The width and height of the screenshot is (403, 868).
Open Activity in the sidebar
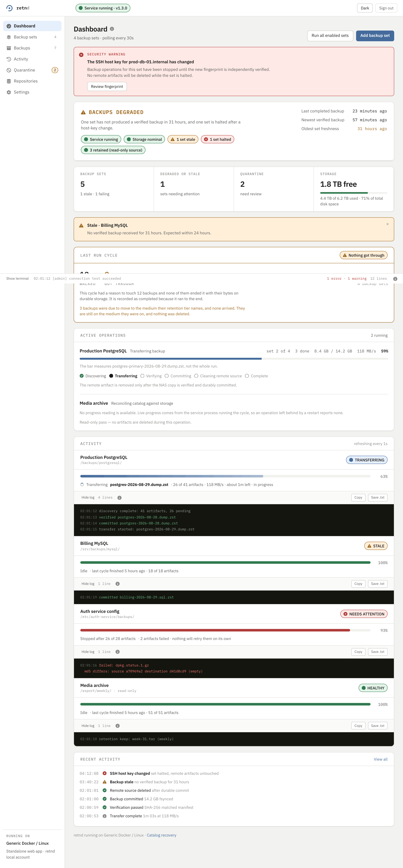[32, 59]
